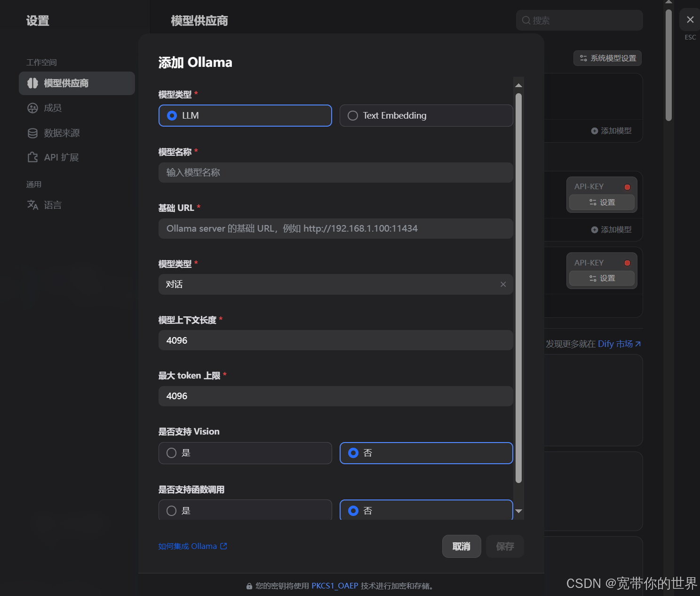Viewport: 700px width, 596px height.
Task: Click the dialog vertical scrollbar thumb
Action: pyautogui.click(x=518, y=288)
